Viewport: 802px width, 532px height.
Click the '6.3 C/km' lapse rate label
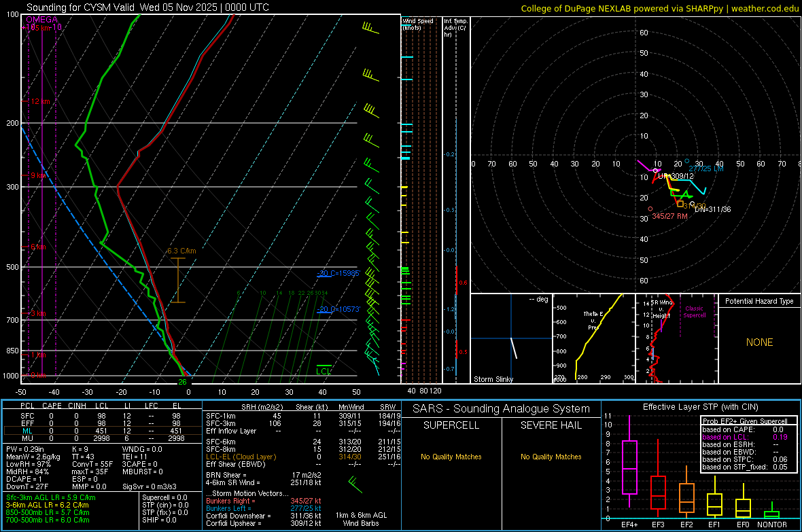(181, 251)
